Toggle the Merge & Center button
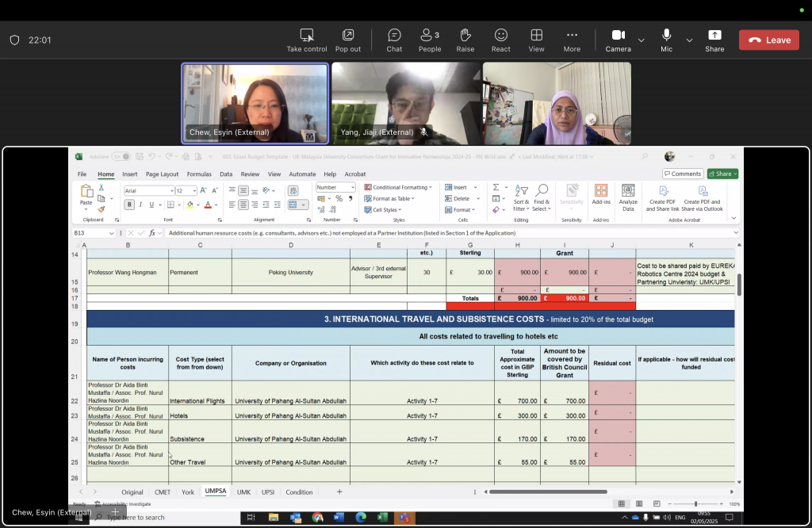 pos(293,205)
